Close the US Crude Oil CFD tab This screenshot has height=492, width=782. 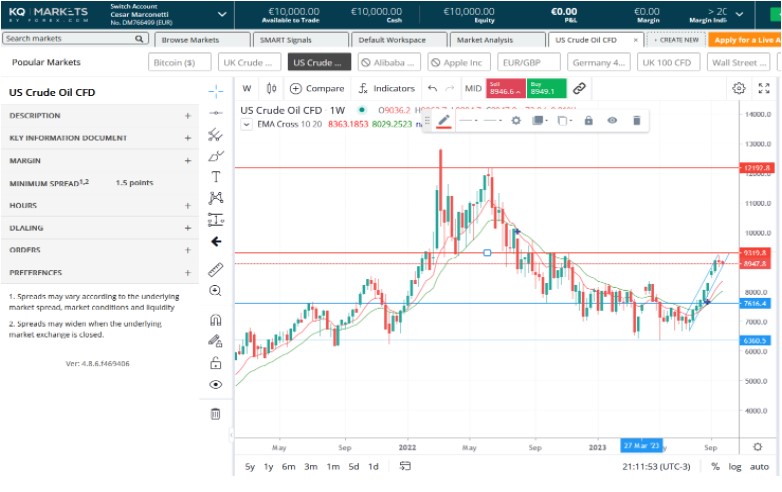coord(635,40)
